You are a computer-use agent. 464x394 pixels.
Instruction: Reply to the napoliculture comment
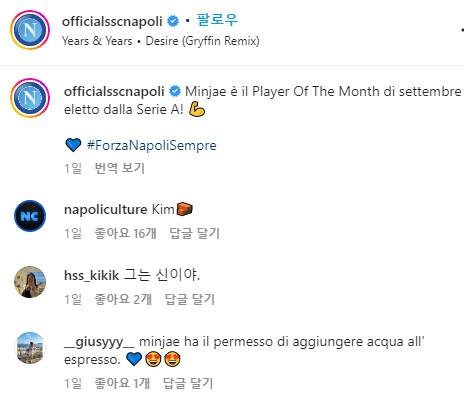pyautogui.click(x=195, y=233)
